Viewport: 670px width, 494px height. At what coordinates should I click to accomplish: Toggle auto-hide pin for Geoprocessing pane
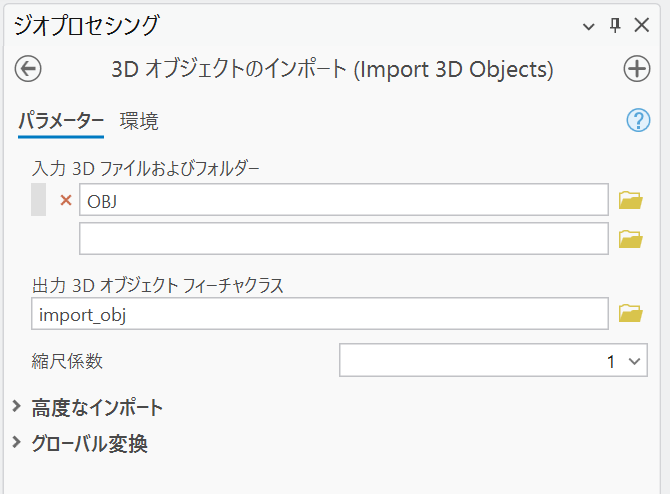click(616, 26)
